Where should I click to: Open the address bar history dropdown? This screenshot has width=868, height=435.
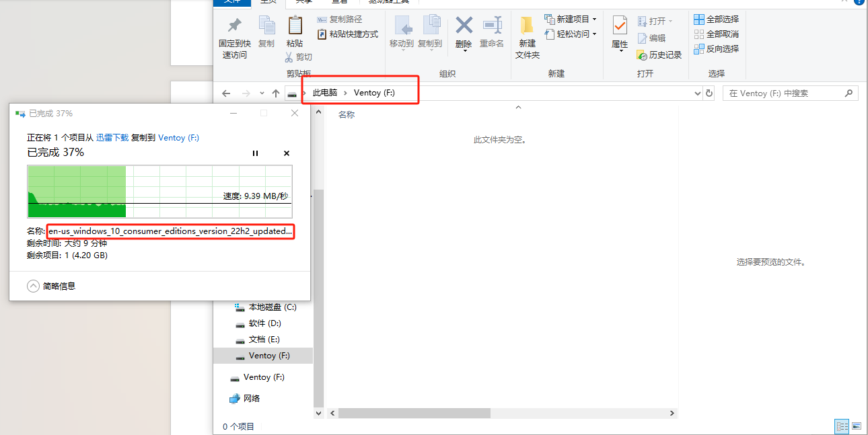coord(698,93)
